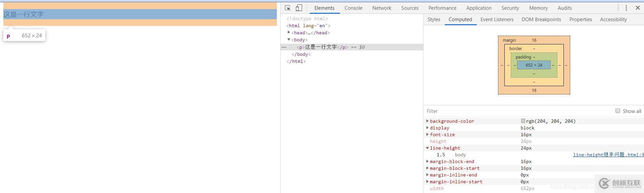The height and width of the screenshot is (193, 644).
Task: Click the paragraph text 这是一行文字 on the page
Action: 23,14
